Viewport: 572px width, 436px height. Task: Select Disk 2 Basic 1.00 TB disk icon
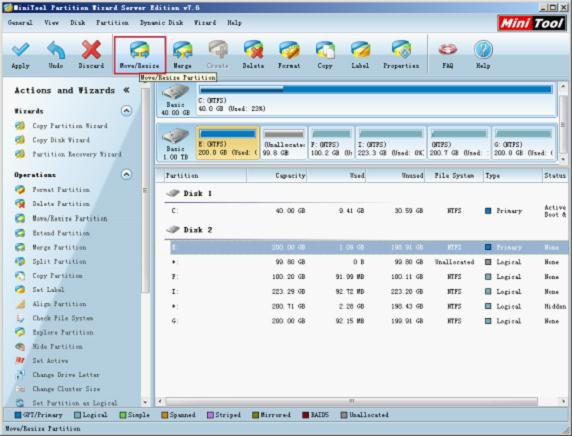(x=175, y=143)
